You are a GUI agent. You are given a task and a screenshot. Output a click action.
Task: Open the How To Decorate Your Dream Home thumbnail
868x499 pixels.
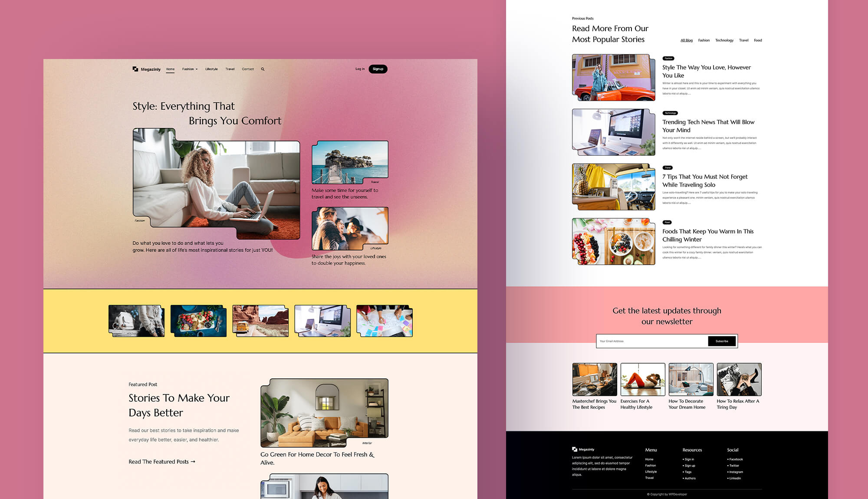(691, 379)
